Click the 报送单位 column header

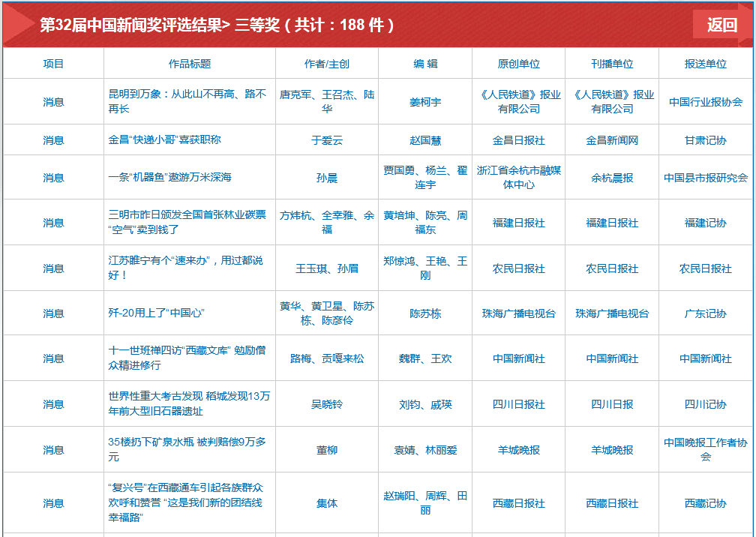(706, 64)
